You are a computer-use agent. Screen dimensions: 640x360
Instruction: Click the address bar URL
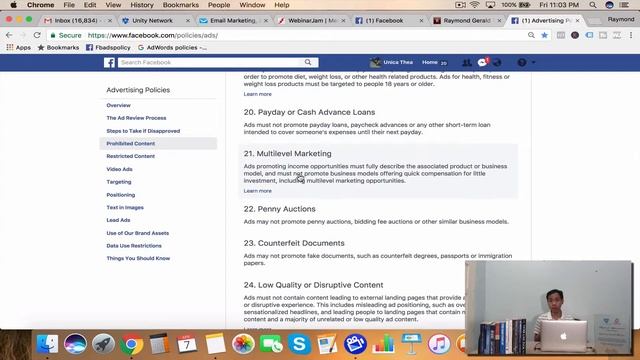pyautogui.click(x=153, y=36)
